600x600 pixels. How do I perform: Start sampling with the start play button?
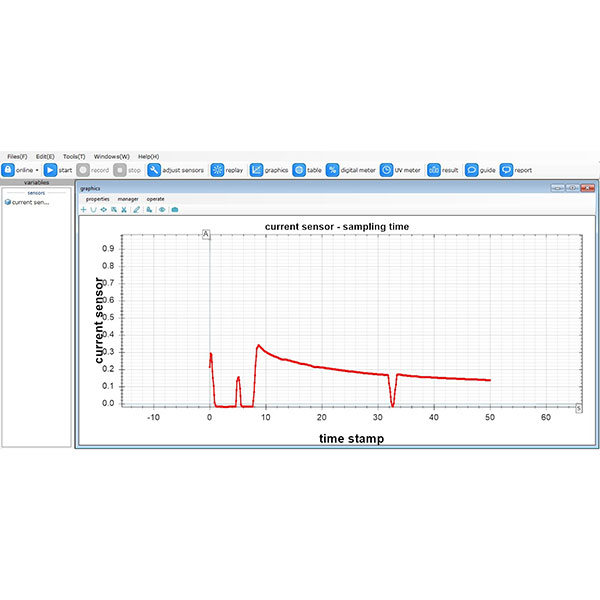(x=50, y=170)
